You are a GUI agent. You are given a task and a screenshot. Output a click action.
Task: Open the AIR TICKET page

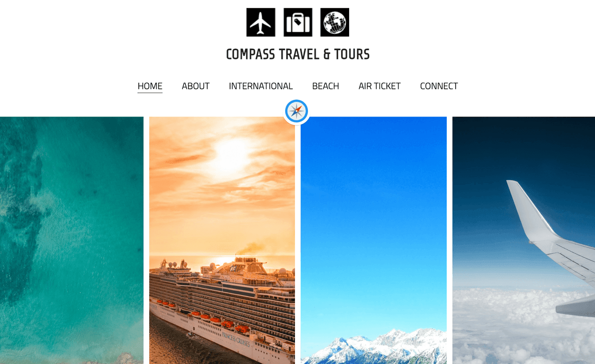379,86
